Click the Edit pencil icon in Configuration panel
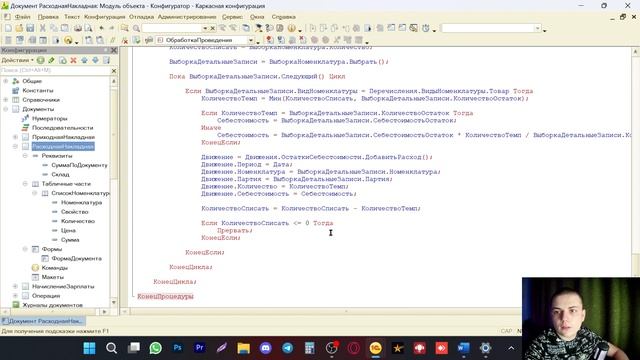640x360 pixels. pos(51,60)
